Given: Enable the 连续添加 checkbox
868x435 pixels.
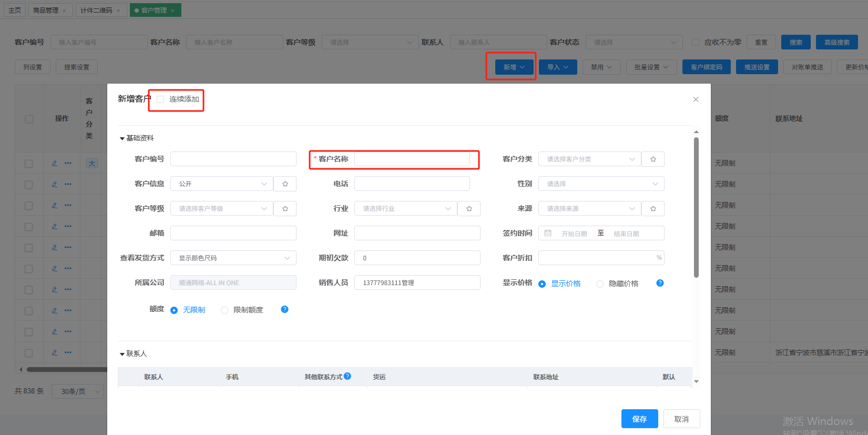Looking at the screenshot, I should click(160, 99).
